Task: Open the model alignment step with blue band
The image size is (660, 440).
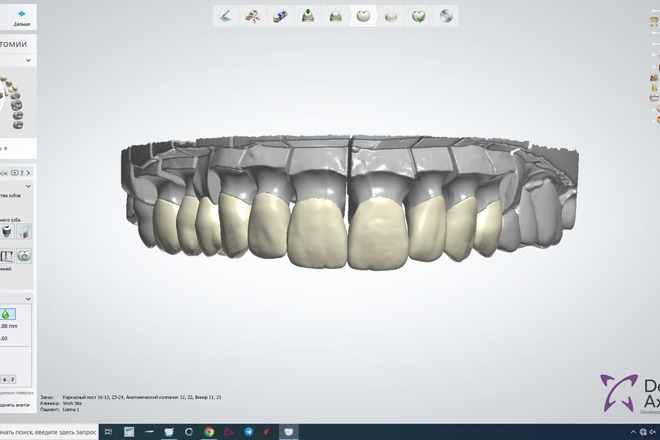Action: [x=280, y=16]
